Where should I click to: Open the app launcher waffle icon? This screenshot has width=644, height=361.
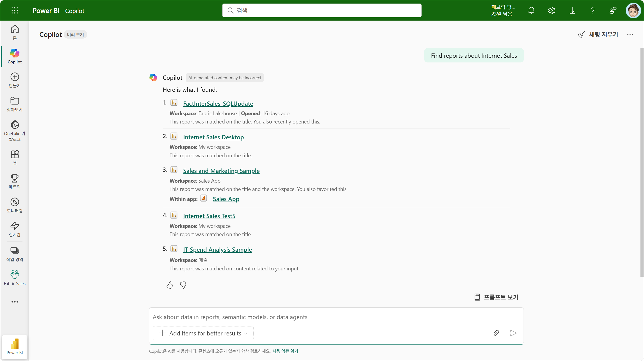pyautogui.click(x=14, y=10)
